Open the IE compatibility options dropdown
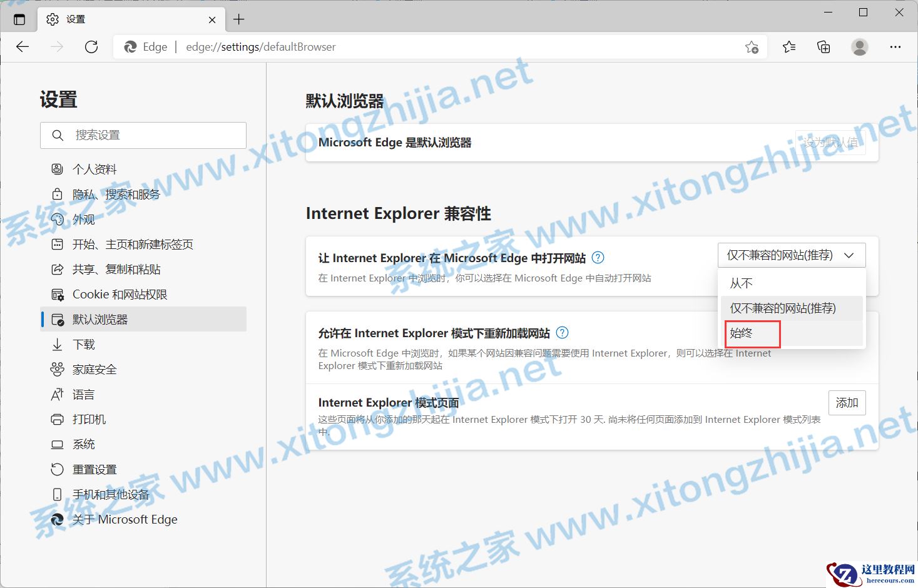918x588 pixels. click(x=791, y=255)
